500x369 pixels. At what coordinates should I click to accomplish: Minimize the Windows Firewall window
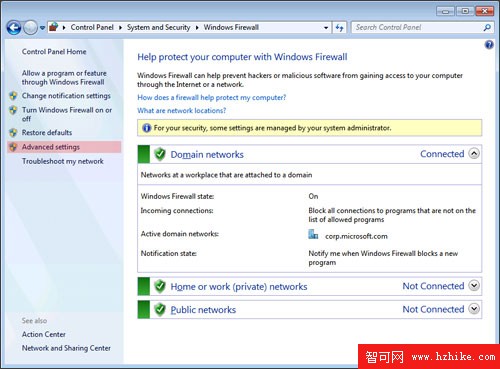tap(445, 11)
